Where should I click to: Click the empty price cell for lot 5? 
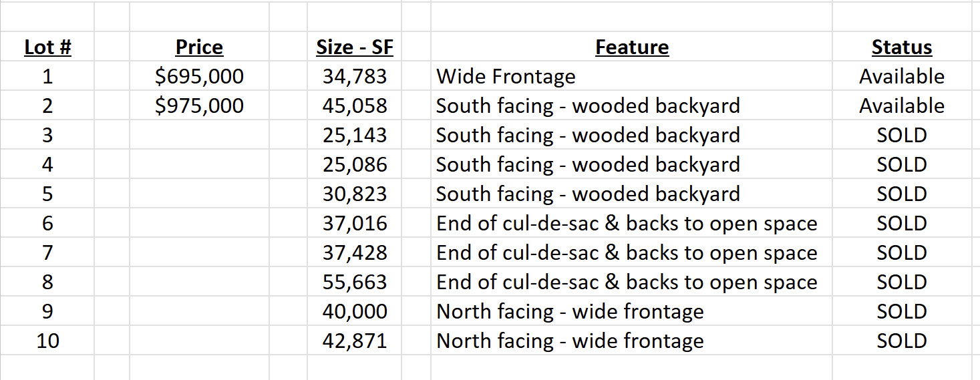199,194
